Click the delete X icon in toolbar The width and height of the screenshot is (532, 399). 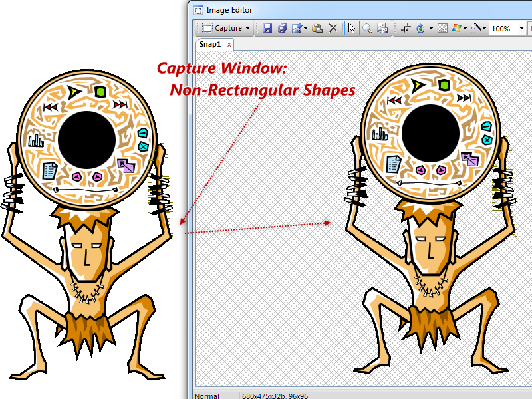coord(333,28)
